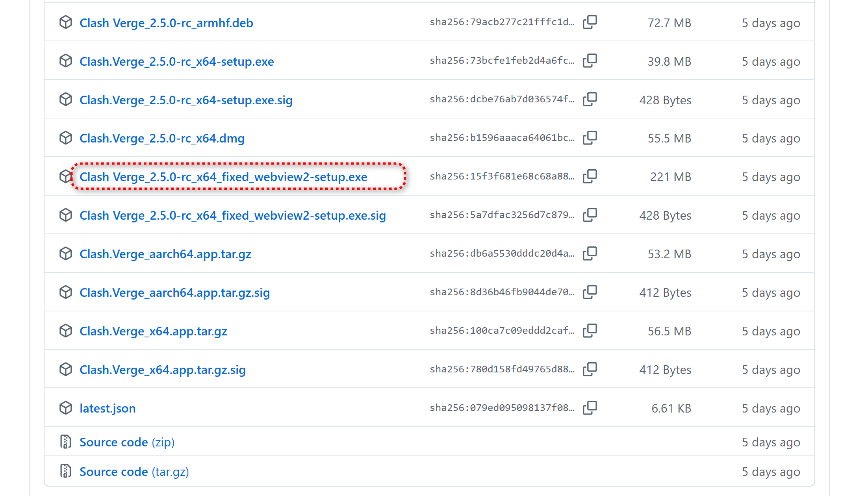Click the timestamp in the x64.dmg row
Image resolution: width=868 pixels, height=496 pixels.
pos(771,139)
